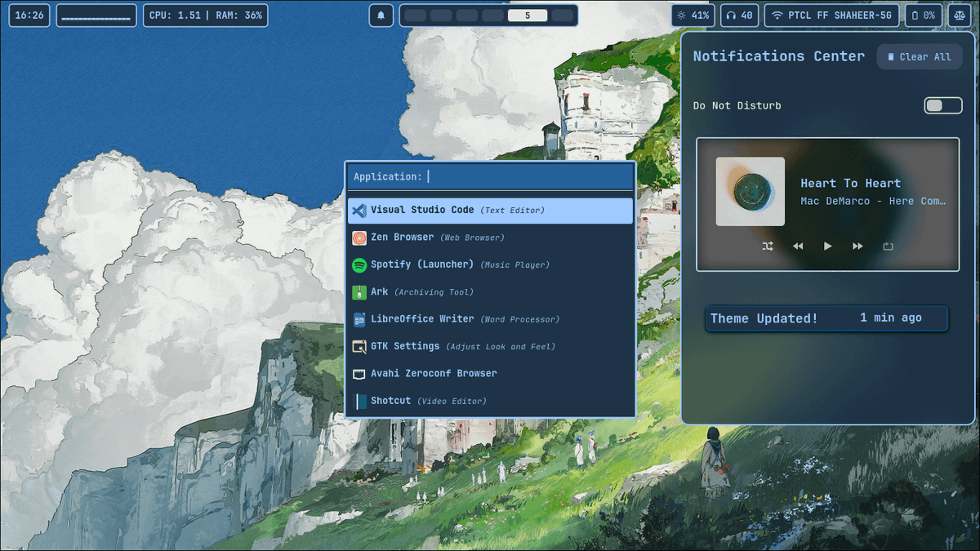This screenshot has width=980, height=551.
Task: Click the CPU: 1.51 usage indicator
Action: tap(175, 16)
